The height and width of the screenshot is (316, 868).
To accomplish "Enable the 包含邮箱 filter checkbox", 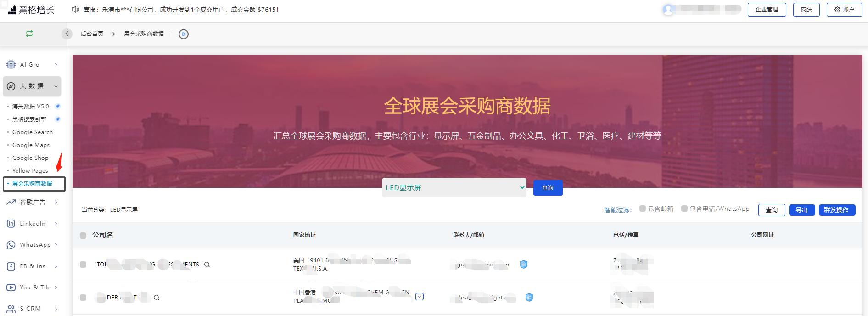I will coord(643,209).
